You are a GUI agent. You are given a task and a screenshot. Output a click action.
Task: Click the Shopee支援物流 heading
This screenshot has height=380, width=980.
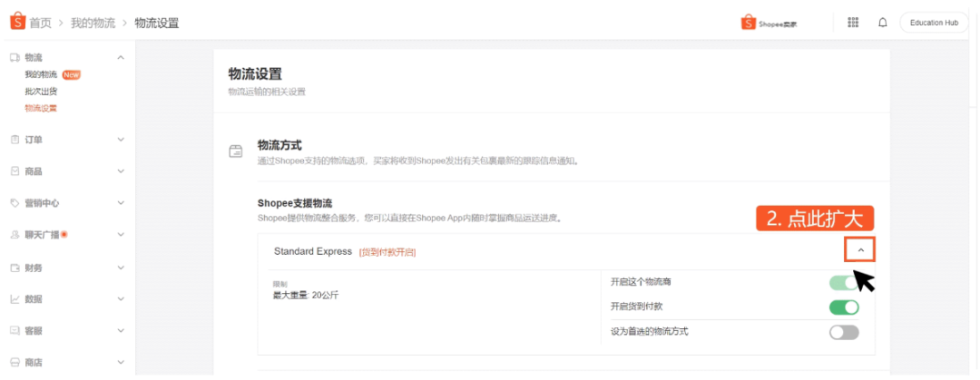pos(295,203)
